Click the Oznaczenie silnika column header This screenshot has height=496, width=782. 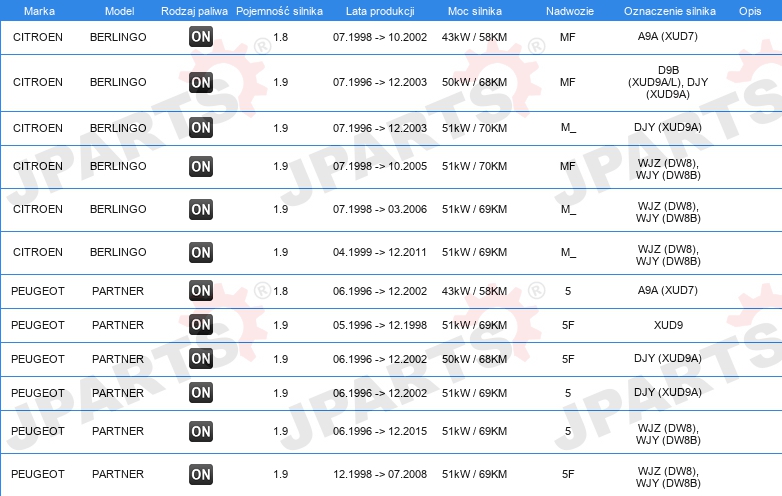coord(670,11)
